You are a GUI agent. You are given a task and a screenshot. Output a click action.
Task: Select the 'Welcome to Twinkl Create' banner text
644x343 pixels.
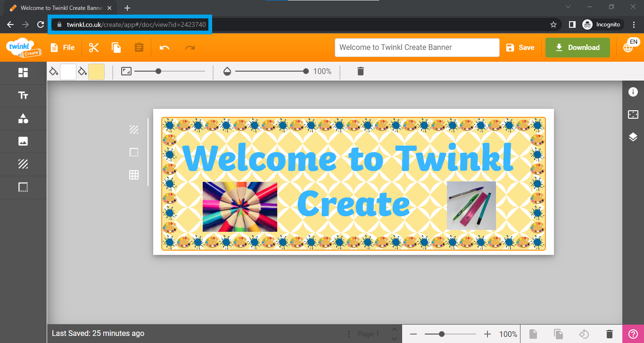[x=348, y=181]
